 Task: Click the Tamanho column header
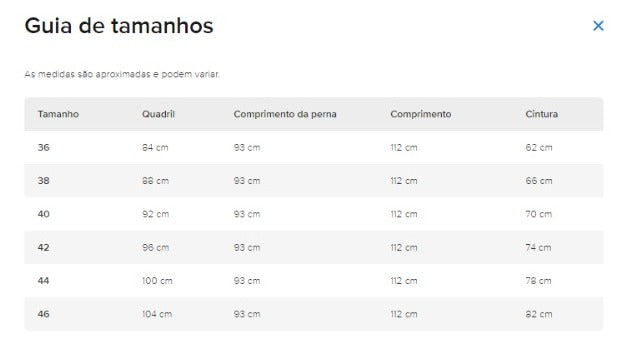coord(58,114)
